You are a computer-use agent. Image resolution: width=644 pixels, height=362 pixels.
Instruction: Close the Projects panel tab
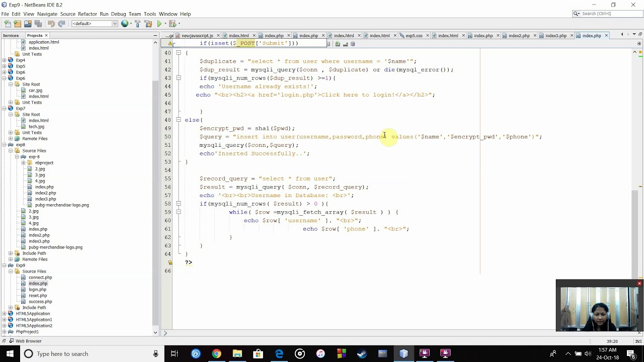46,35
